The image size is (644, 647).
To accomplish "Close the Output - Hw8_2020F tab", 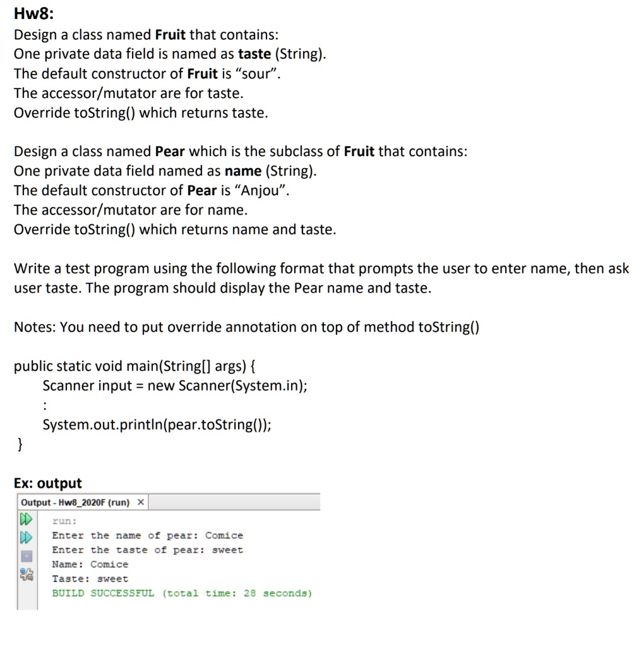I will (141, 501).
